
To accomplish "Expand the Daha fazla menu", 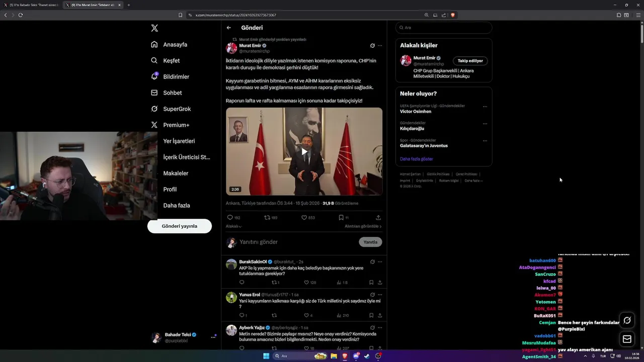I will click(x=176, y=206).
